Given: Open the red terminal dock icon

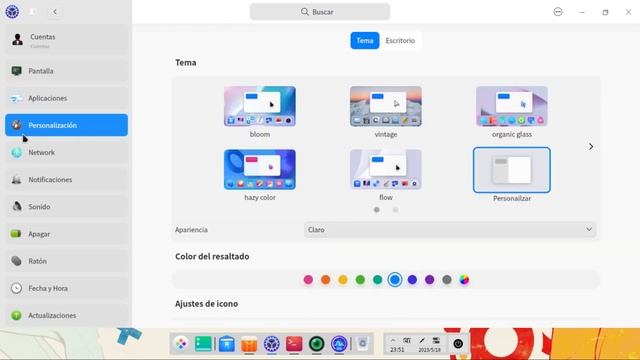Looking at the screenshot, I should (x=294, y=344).
